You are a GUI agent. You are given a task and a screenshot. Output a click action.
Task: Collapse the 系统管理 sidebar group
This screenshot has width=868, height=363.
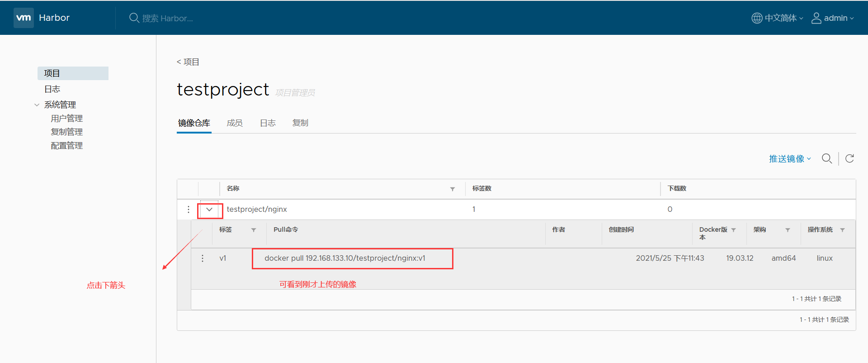pos(37,105)
